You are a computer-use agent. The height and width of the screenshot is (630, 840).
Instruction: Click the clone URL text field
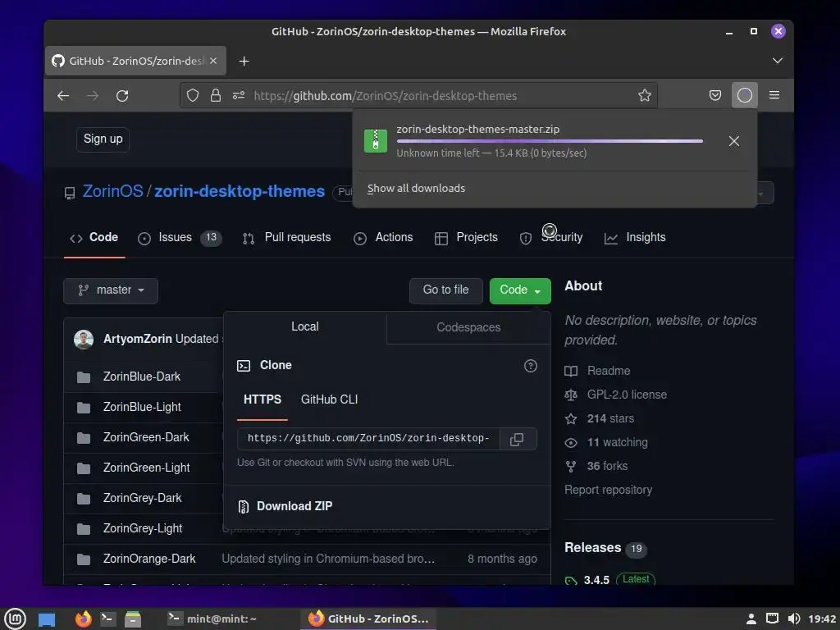point(368,439)
